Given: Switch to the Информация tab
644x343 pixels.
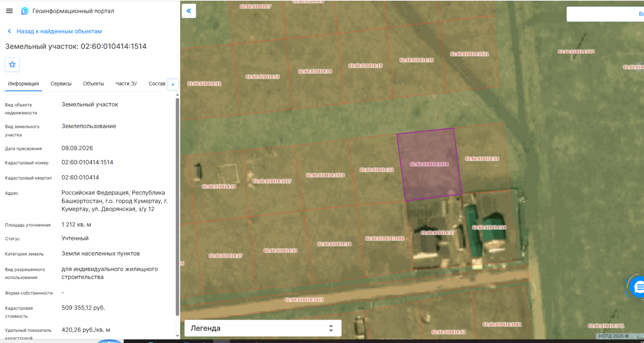Looking at the screenshot, I should 23,84.
